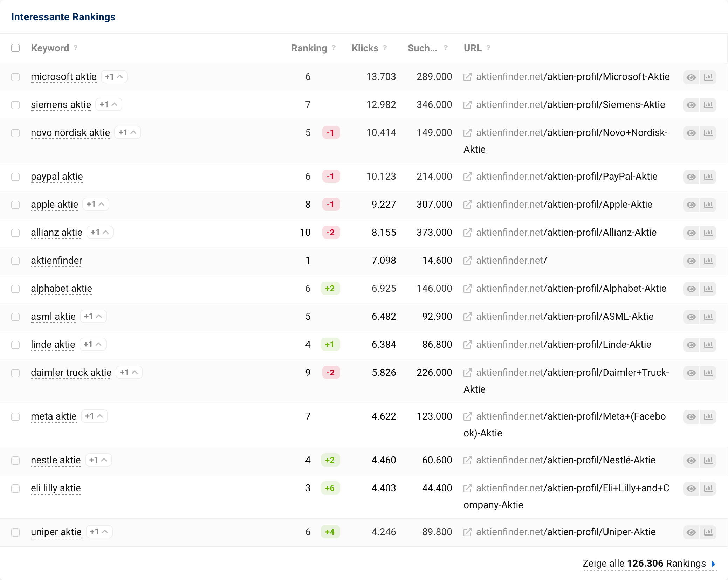The image size is (728, 580).
Task: Open the alphabet aktie keyword link
Action: coord(61,288)
